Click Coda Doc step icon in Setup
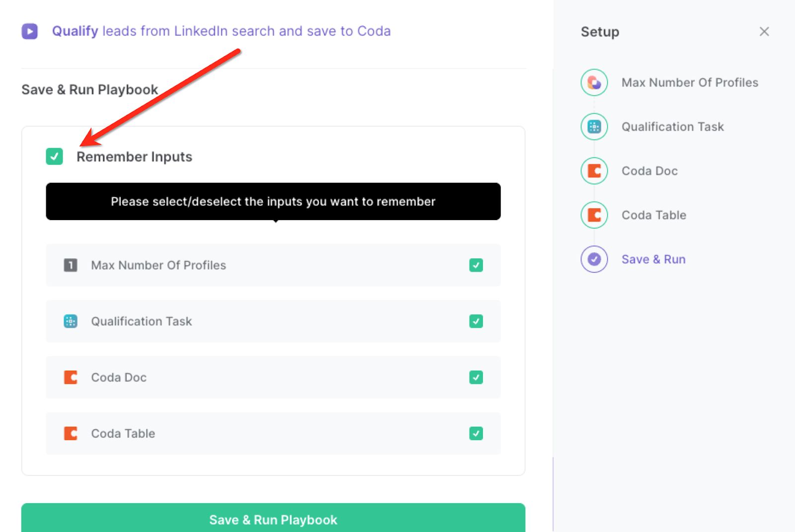 tap(594, 171)
